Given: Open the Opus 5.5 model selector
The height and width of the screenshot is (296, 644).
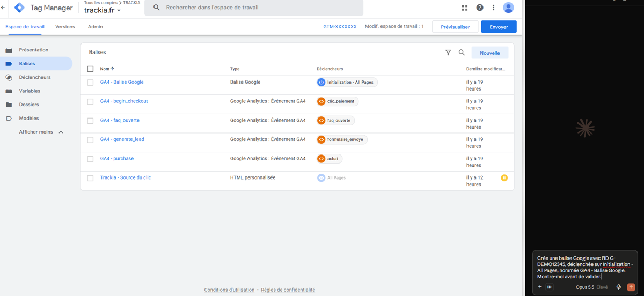Looking at the screenshot, I should pos(591,287).
